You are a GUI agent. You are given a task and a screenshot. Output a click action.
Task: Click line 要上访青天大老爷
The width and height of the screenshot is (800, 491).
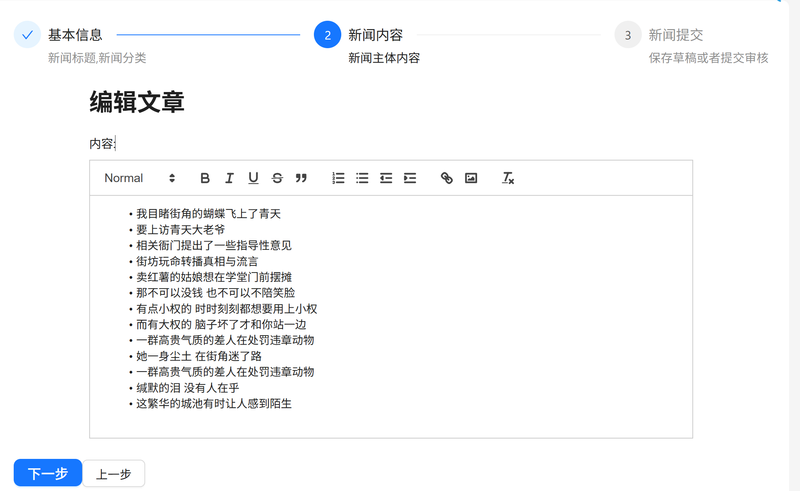[x=180, y=230]
